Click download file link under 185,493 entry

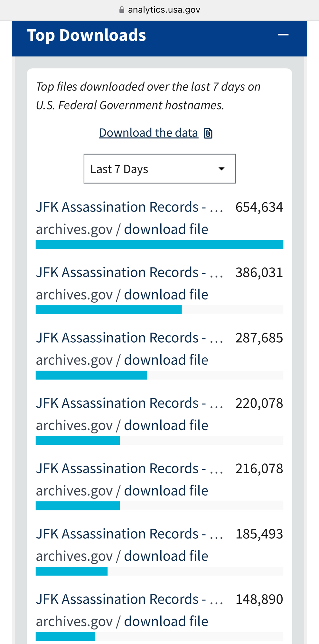pyautogui.click(x=166, y=556)
